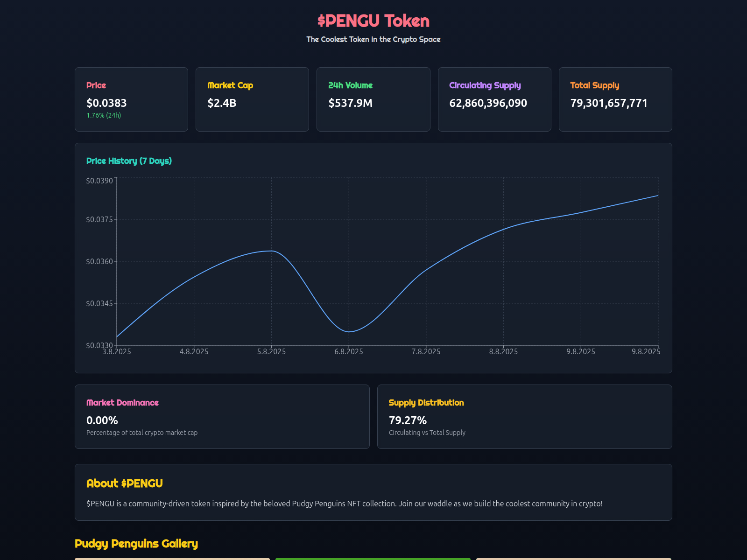Click the $537.9M volume value
This screenshot has width=747, height=560.
point(351,103)
